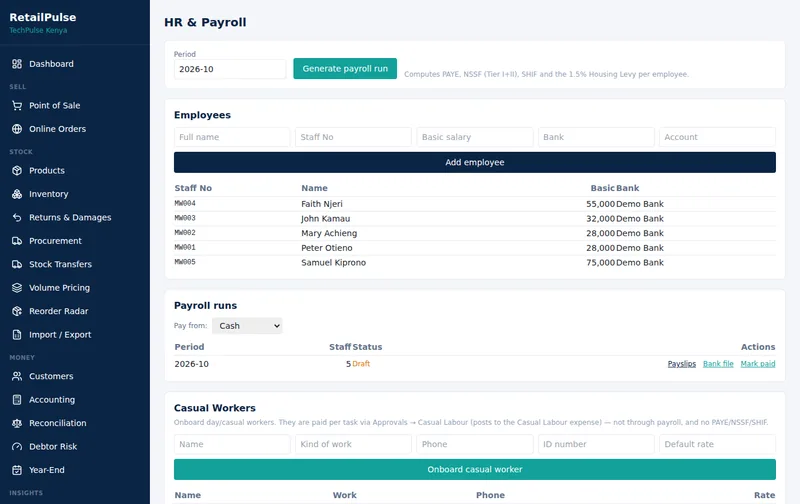Navigate to Procurement
800x504 pixels.
pos(74,241)
